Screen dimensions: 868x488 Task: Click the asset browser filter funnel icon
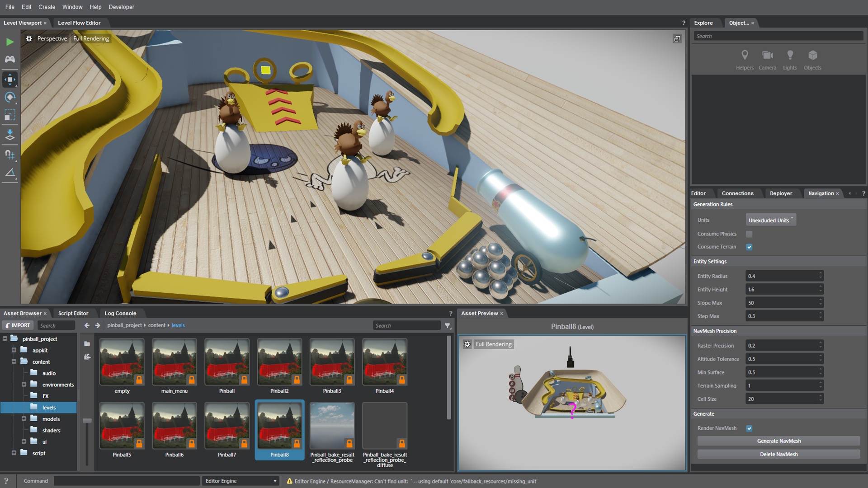click(448, 326)
